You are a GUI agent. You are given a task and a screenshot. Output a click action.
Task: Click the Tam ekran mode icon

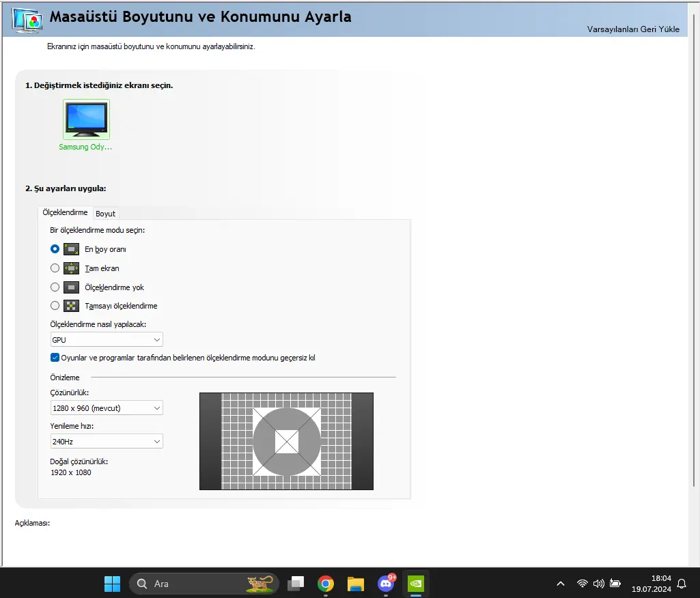tap(72, 268)
